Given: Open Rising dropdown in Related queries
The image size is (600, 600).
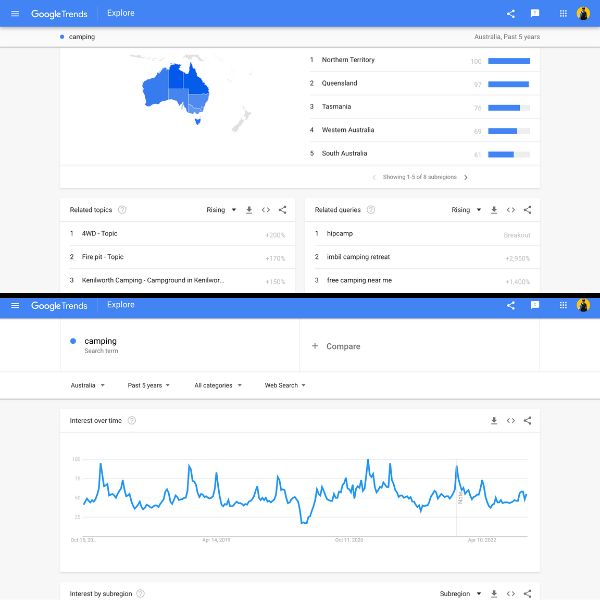Looking at the screenshot, I should coord(466,210).
